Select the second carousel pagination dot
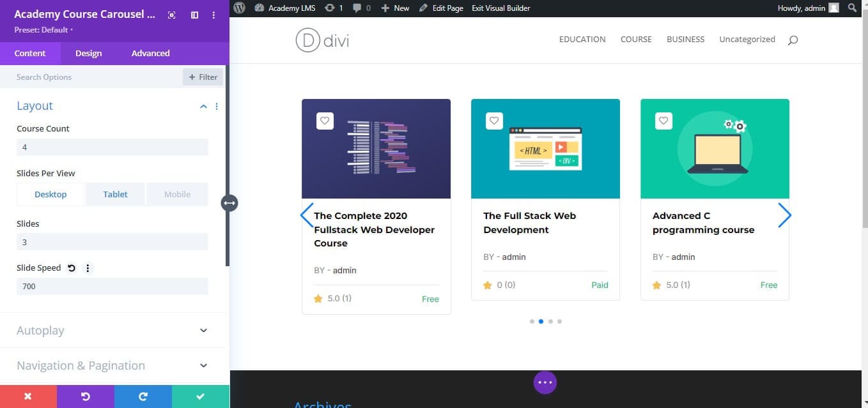The height and width of the screenshot is (408, 868). coord(541,321)
